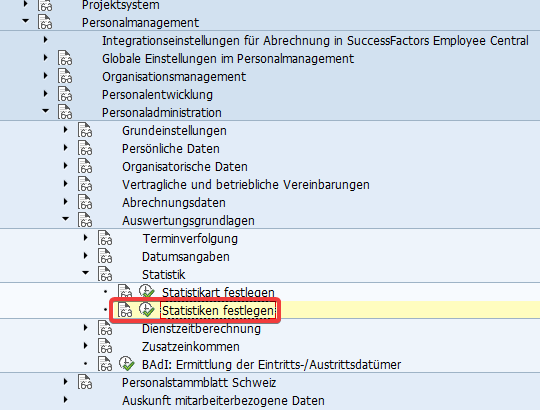Screen dimensions: 540x410
Task: Expand the Organisatorische Daten node
Action: 65,165
